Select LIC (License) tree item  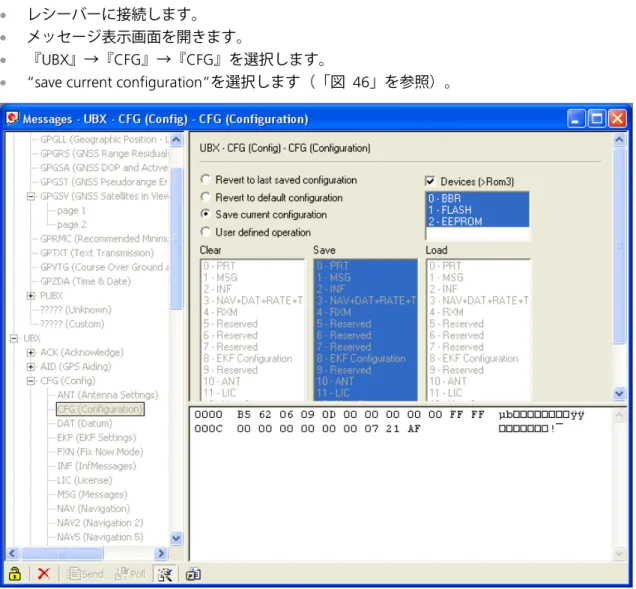coord(84,480)
